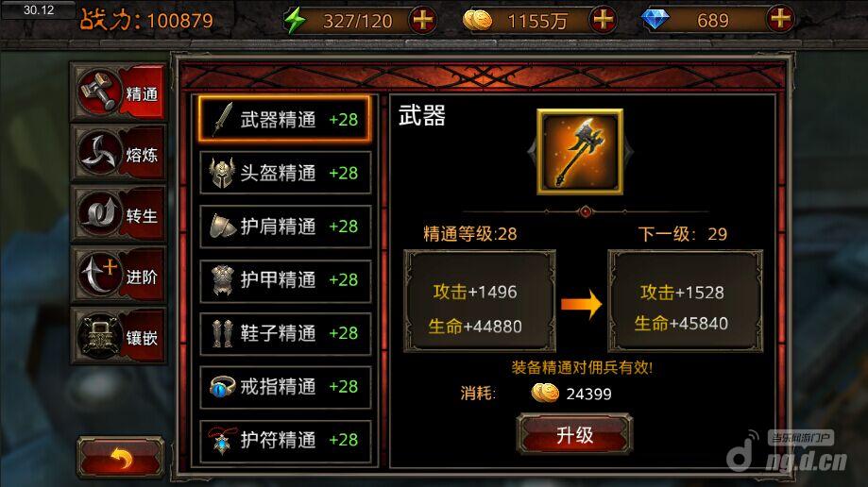Image resolution: width=868 pixels, height=487 pixels.
Task: Tap the axe weapon icon thumbnail
Action: click(x=580, y=152)
